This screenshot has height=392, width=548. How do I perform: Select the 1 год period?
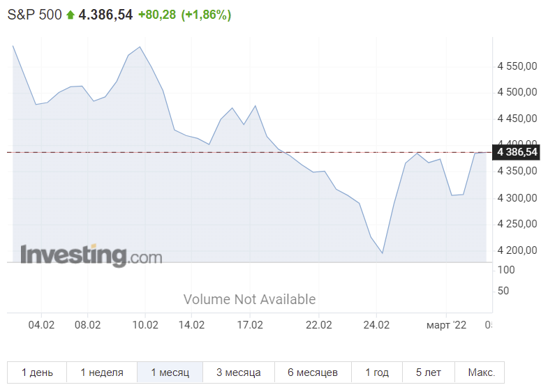[x=377, y=372]
